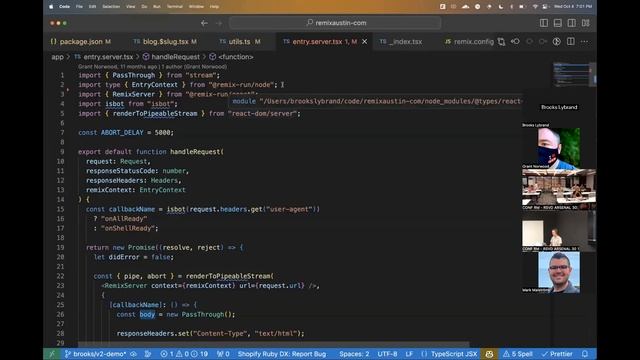Viewport: 640px width, 360px height.
Task: Open the timeline circular icon in editor toolbar
Action: tap(556, 42)
